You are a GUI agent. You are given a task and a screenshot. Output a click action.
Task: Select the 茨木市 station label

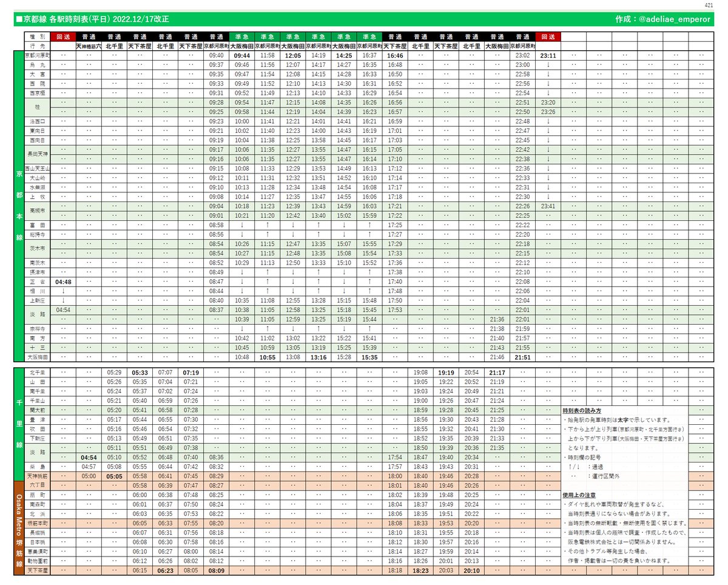[x=37, y=248]
